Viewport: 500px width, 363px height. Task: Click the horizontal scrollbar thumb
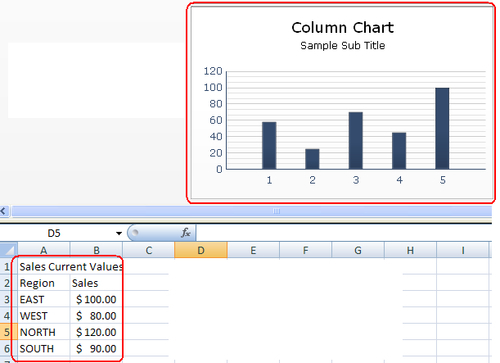pyautogui.click(x=252, y=211)
